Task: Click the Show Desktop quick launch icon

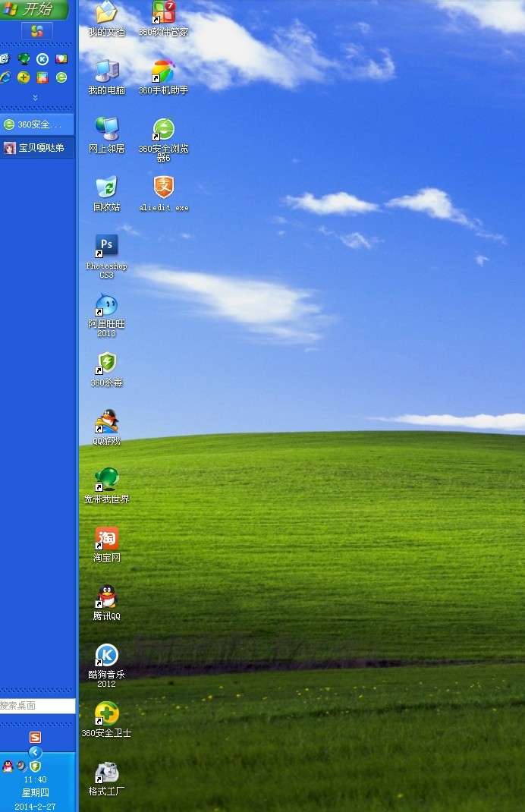Action: coord(5,59)
